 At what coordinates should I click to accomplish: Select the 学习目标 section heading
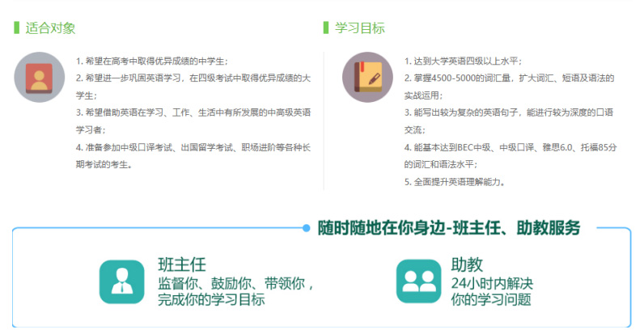coord(360,28)
